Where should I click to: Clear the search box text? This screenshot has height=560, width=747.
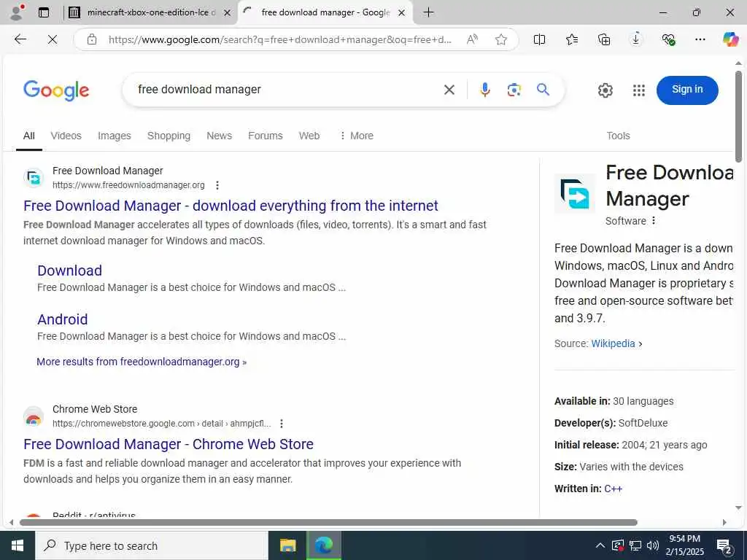pos(449,90)
